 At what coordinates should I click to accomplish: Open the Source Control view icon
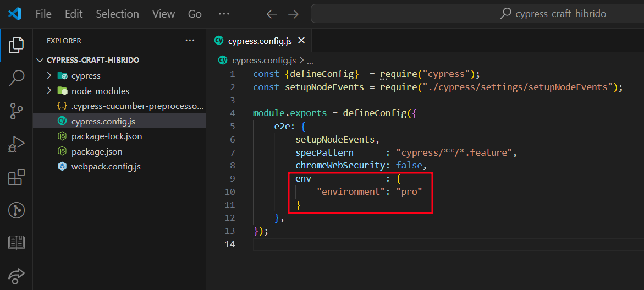tap(16, 111)
